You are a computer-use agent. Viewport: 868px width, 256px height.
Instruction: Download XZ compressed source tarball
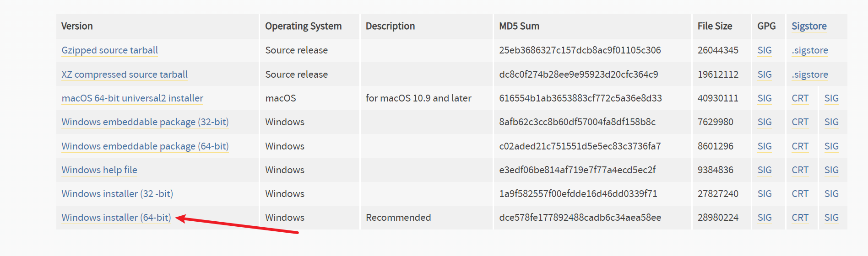[125, 75]
